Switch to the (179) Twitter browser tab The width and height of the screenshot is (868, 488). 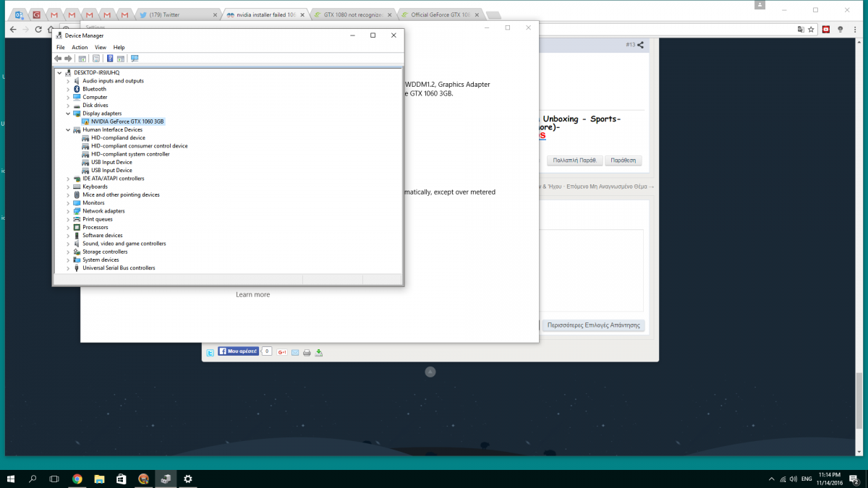pyautogui.click(x=177, y=14)
